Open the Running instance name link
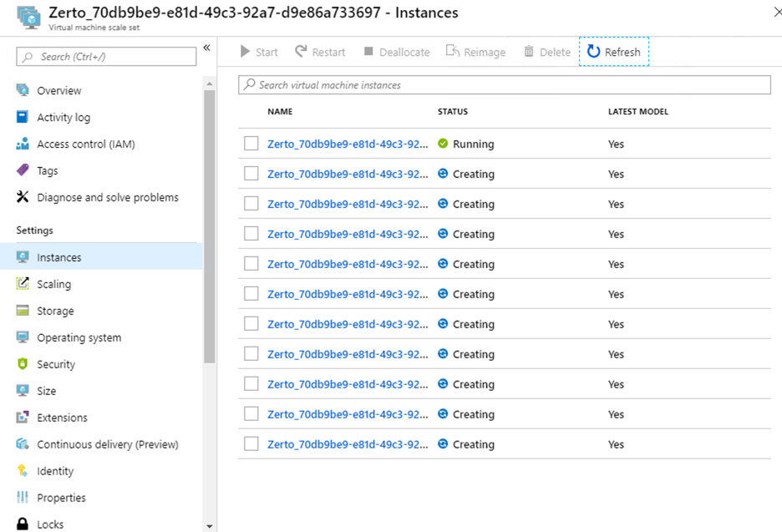 [x=348, y=144]
